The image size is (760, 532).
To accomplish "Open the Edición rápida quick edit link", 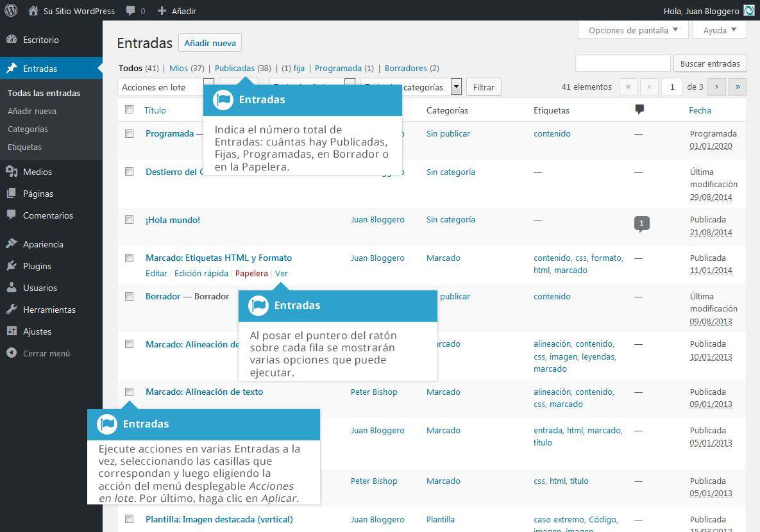I will pyautogui.click(x=201, y=273).
